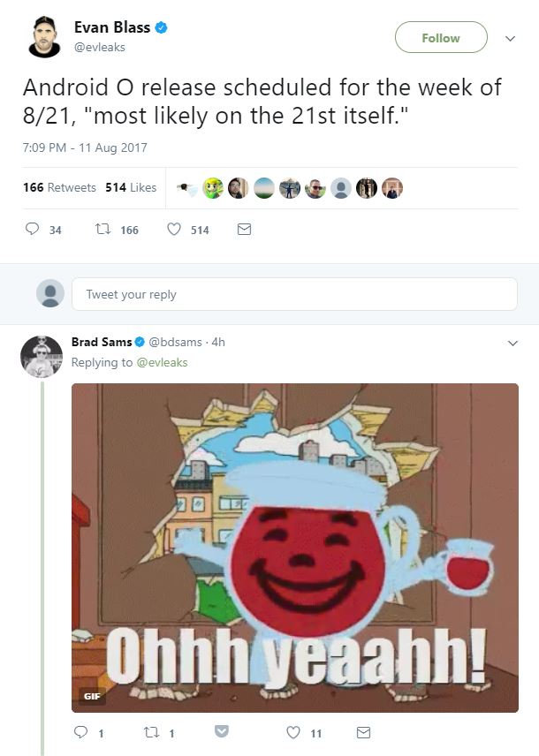Click the tweet timestamp 7:09 PM - 11 Aug 2017
539x756 pixels.
pyautogui.click(x=85, y=147)
